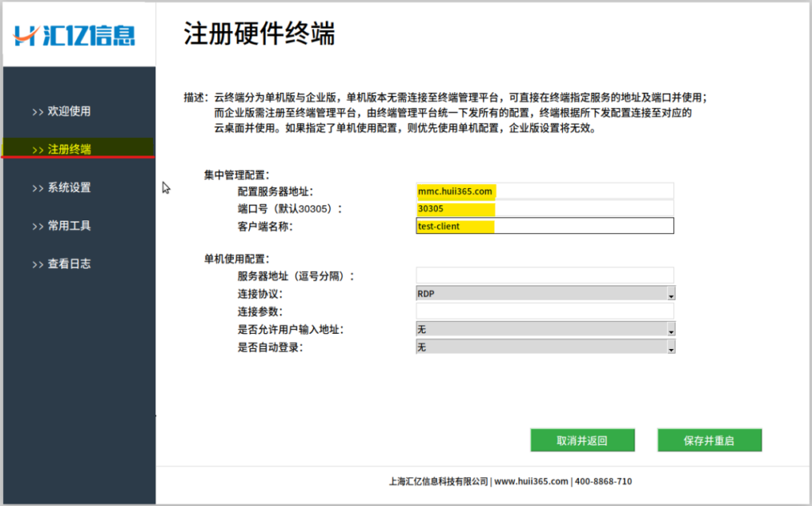812x506 pixels.
Task: Click the 保存并重启 button
Action: coord(709,440)
